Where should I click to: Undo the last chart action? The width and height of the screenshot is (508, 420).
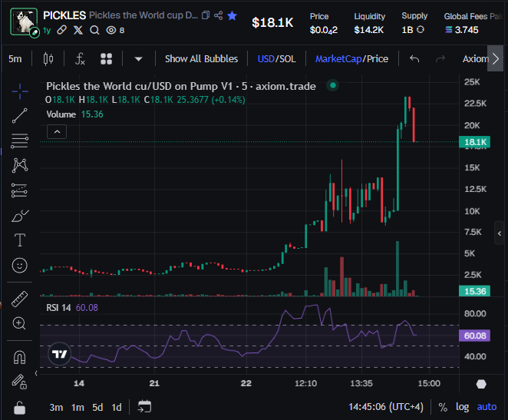[414, 59]
